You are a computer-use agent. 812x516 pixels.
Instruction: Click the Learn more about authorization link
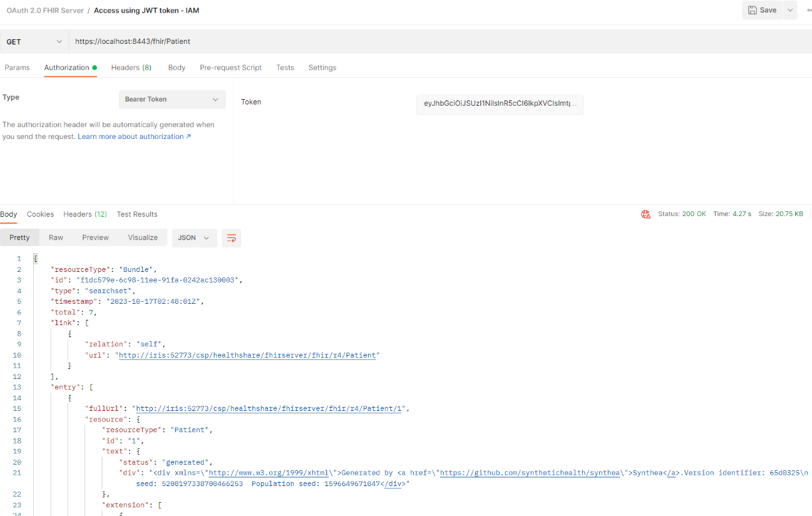(x=134, y=137)
